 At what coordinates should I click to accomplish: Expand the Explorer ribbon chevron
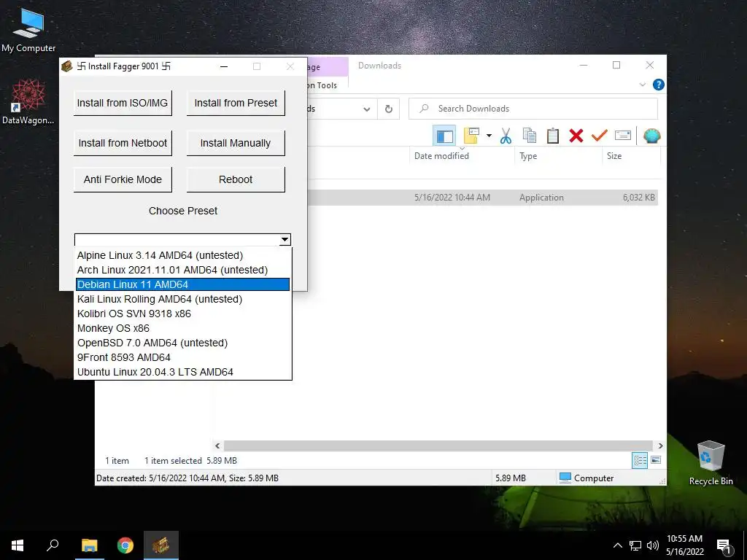coord(642,85)
